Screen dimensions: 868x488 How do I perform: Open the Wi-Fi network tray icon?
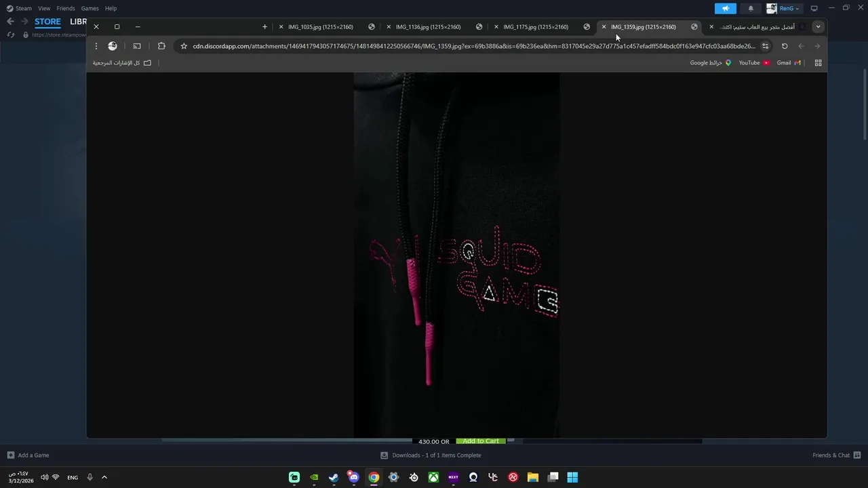(x=56, y=477)
